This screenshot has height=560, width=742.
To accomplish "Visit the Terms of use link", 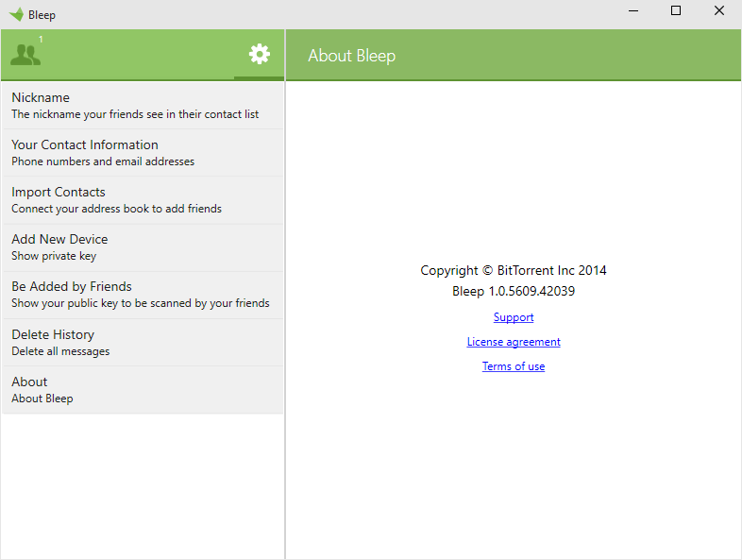I will [x=514, y=366].
